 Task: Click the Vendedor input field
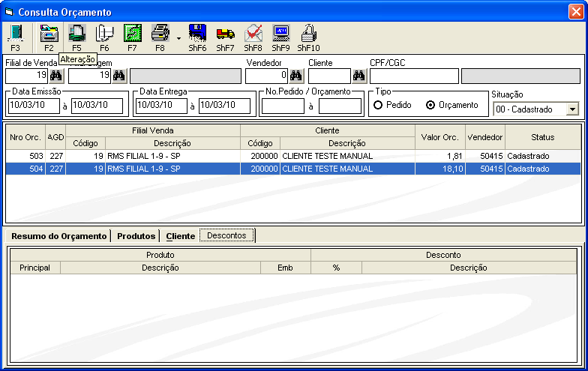[x=267, y=76]
